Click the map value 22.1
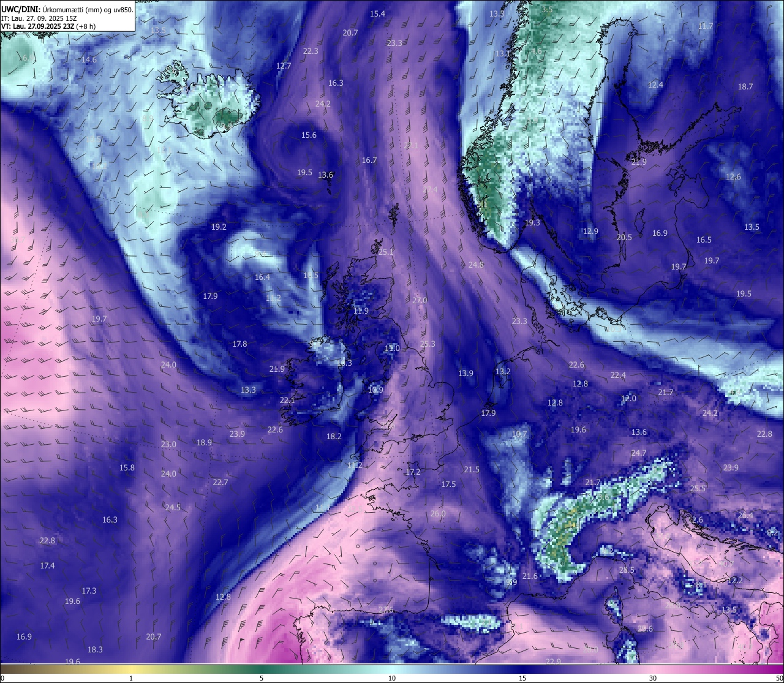 click(x=287, y=400)
